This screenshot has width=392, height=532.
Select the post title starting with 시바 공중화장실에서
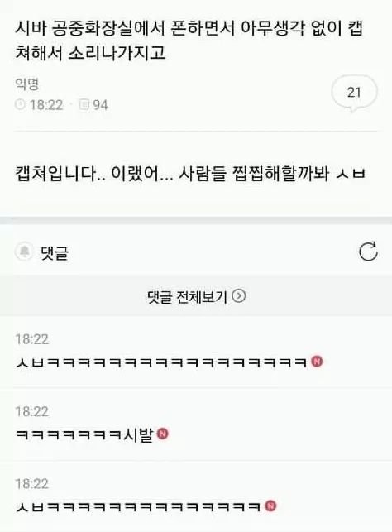click(189, 41)
